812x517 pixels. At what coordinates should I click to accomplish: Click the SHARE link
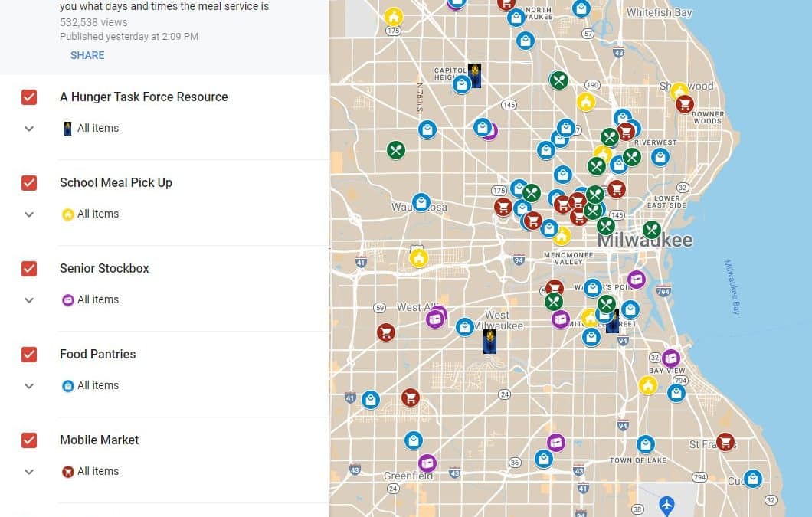[x=87, y=55]
